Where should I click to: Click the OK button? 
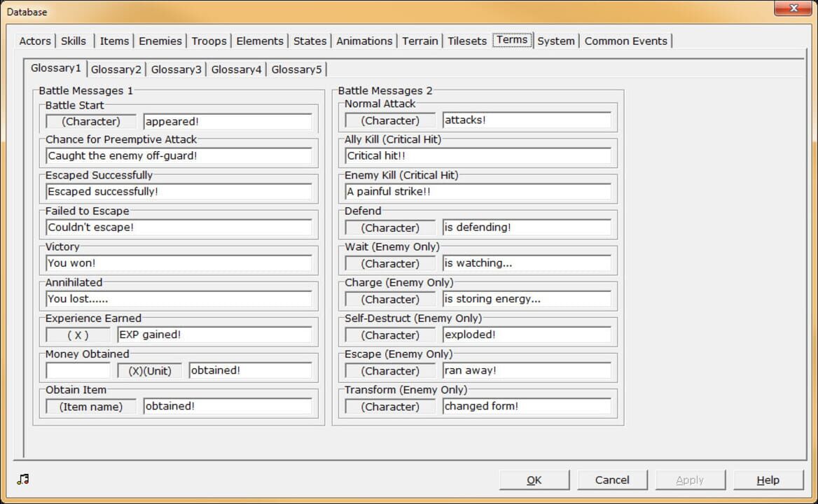(534, 479)
